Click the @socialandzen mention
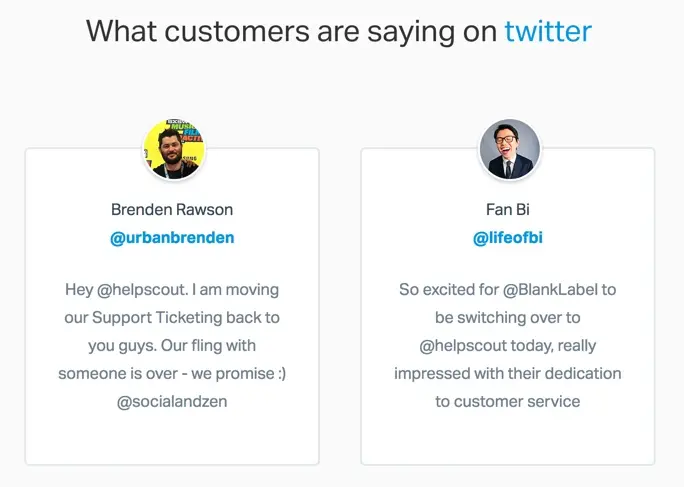This screenshot has height=487, width=684. coord(172,402)
